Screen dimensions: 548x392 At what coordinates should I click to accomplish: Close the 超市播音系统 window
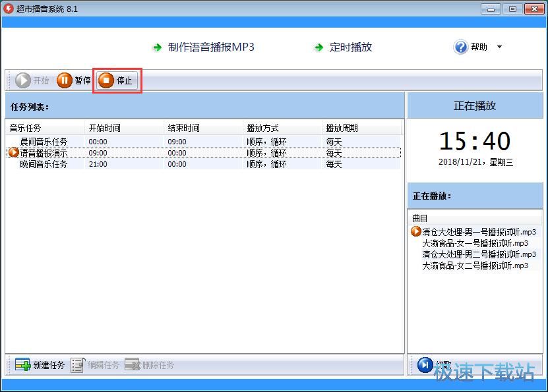click(534, 9)
